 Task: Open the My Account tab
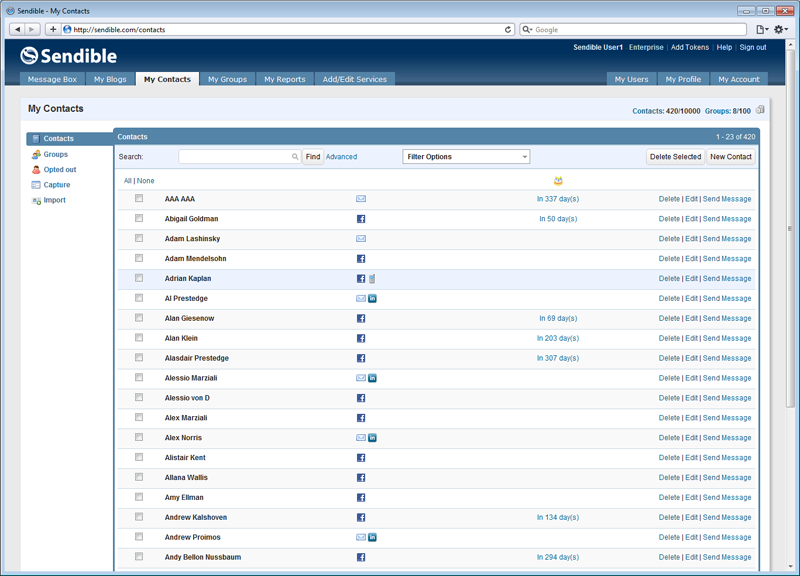[x=739, y=79]
